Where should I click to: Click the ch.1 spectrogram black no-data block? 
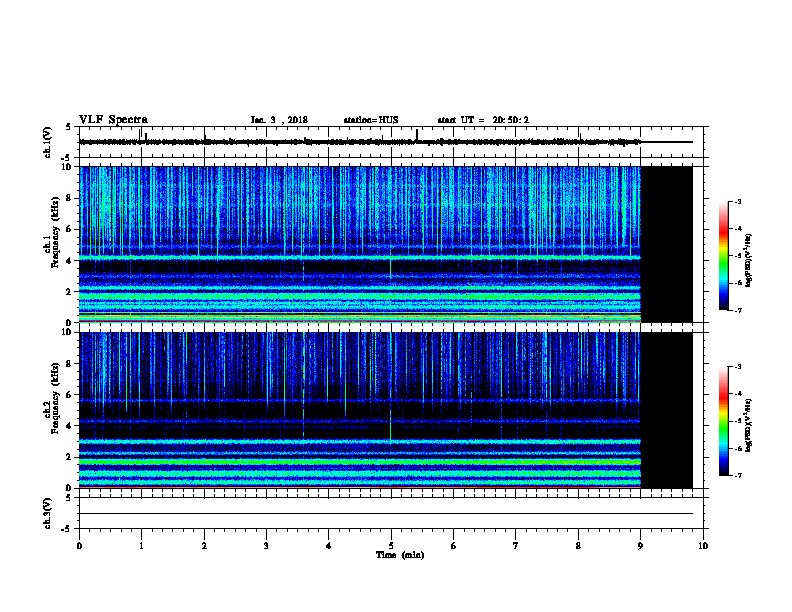click(x=666, y=244)
